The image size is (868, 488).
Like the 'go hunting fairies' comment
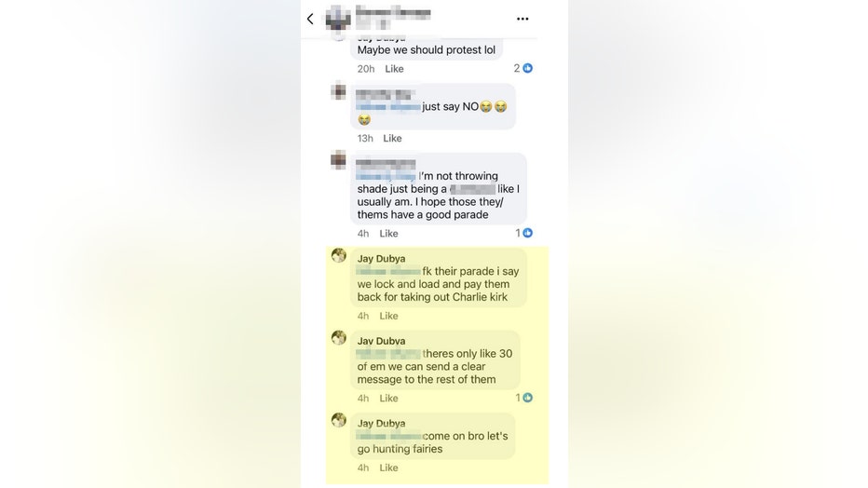(388, 468)
